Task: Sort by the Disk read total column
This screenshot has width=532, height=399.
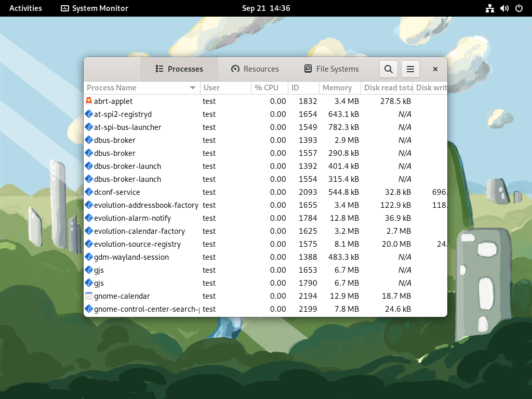Action: click(x=387, y=88)
